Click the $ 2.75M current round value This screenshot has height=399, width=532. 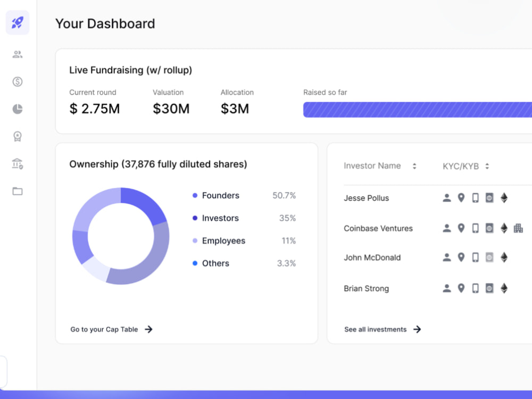pyautogui.click(x=95, y=109)
